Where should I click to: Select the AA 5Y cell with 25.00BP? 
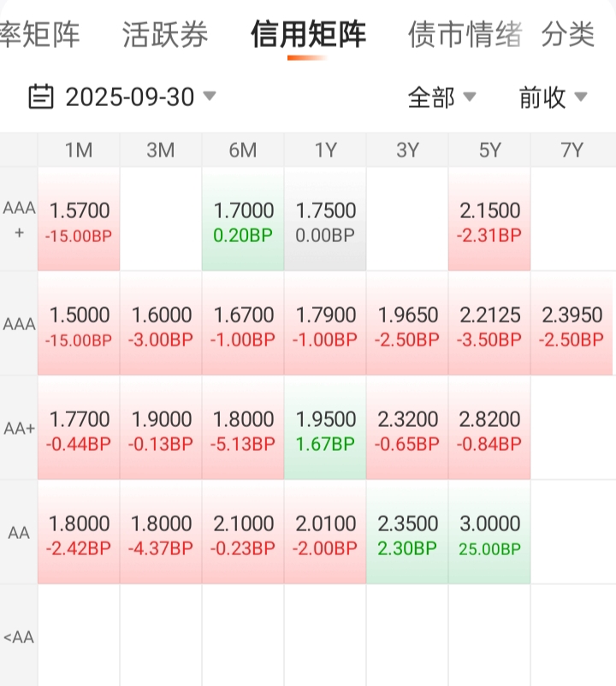[x=489, y=534]
